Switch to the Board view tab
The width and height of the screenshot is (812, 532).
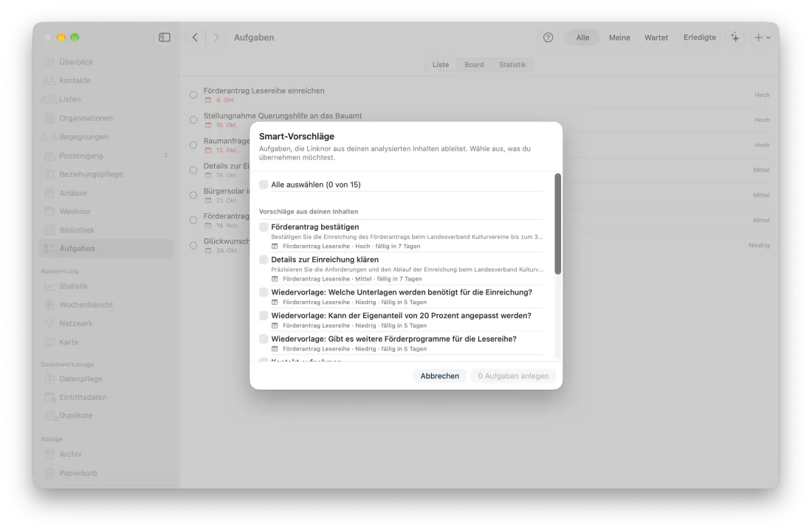click(474, 65)
